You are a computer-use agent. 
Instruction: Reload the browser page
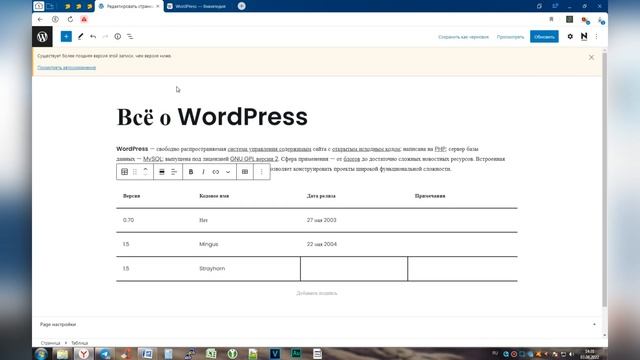tap(70, 19)
